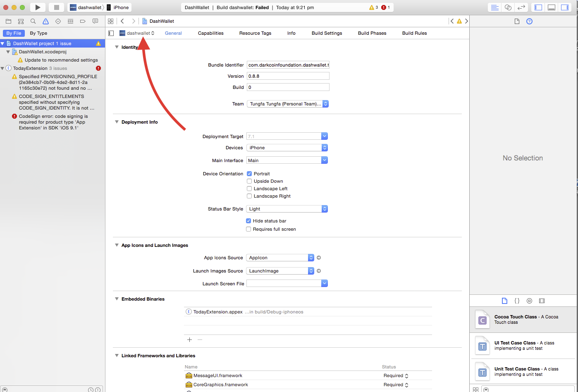
Task: Switch to the standard editor
Action: point(494,7)
